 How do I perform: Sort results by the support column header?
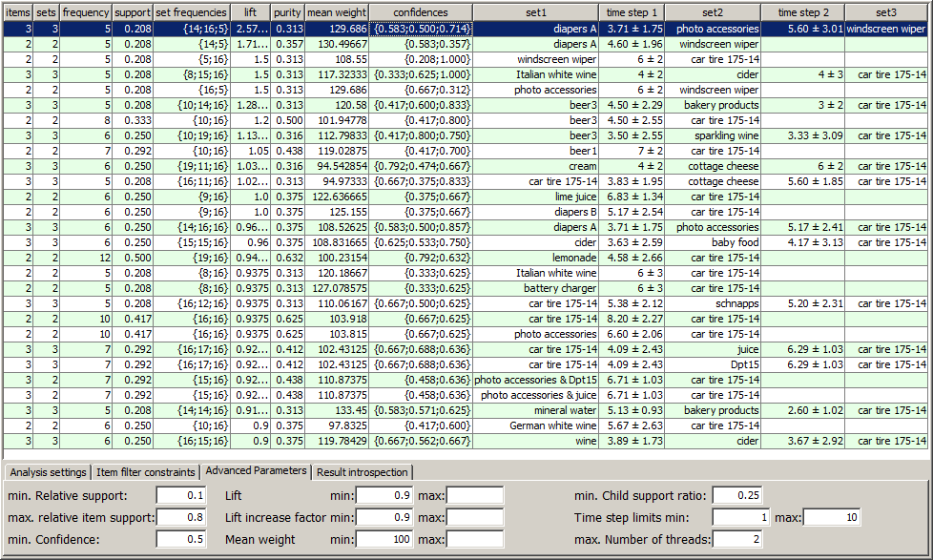tap(133, 12)
